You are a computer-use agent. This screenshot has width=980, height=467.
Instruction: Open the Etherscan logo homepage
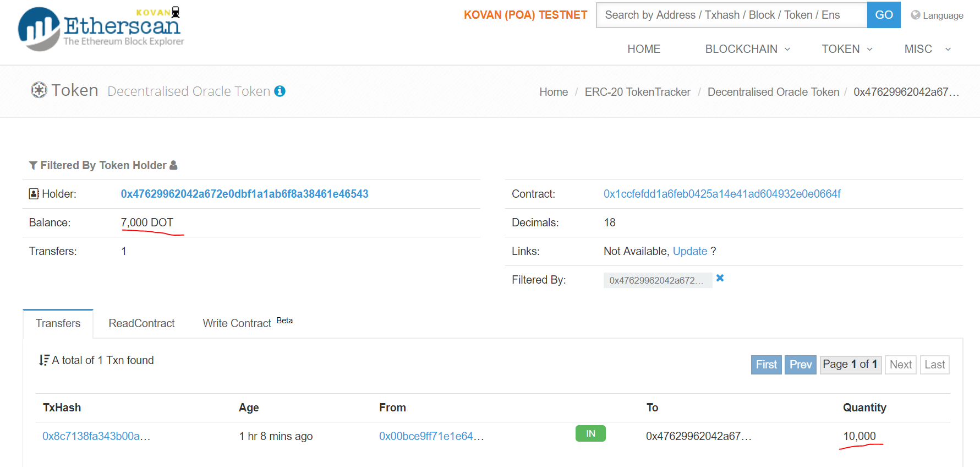pos(101,28)
